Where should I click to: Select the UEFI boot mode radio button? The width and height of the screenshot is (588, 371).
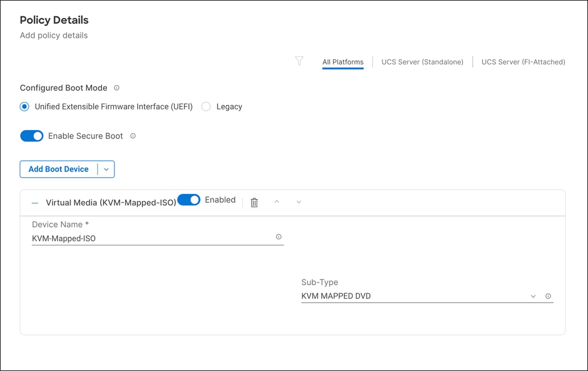(x=23, y=106)
